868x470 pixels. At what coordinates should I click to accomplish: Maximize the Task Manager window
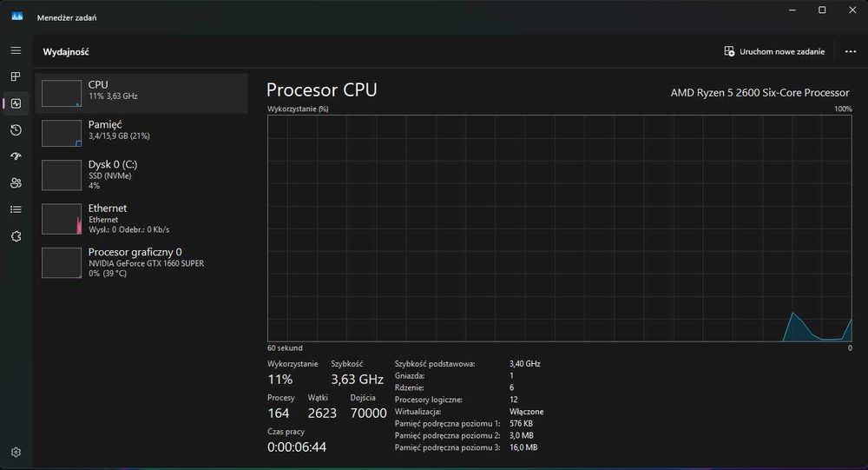(x=822, y=10)
